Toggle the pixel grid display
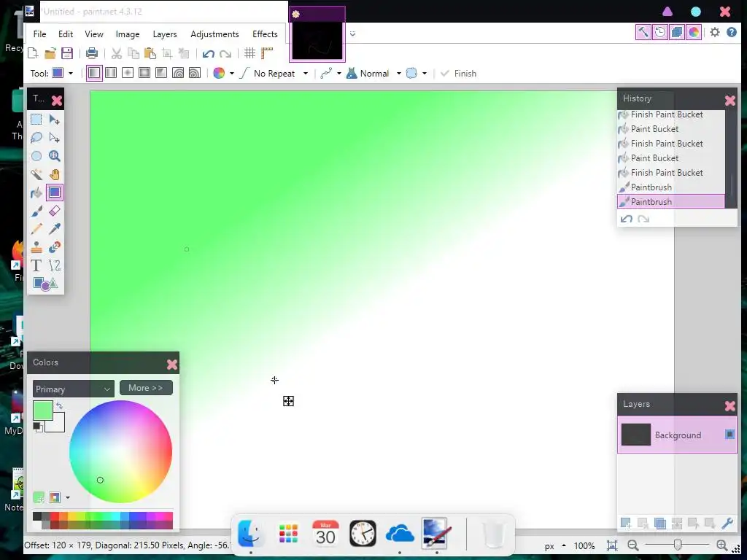Viewport: 747px width, 560px height. tap(249, 53)
